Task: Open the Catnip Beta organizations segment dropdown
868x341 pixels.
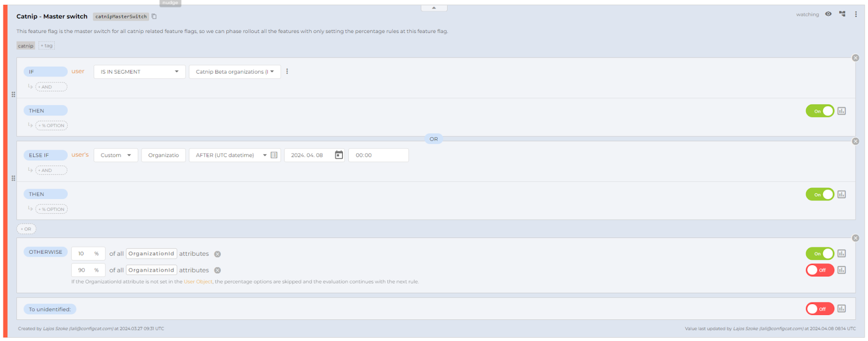Action: pyautogui.click(x=234, y=72)
